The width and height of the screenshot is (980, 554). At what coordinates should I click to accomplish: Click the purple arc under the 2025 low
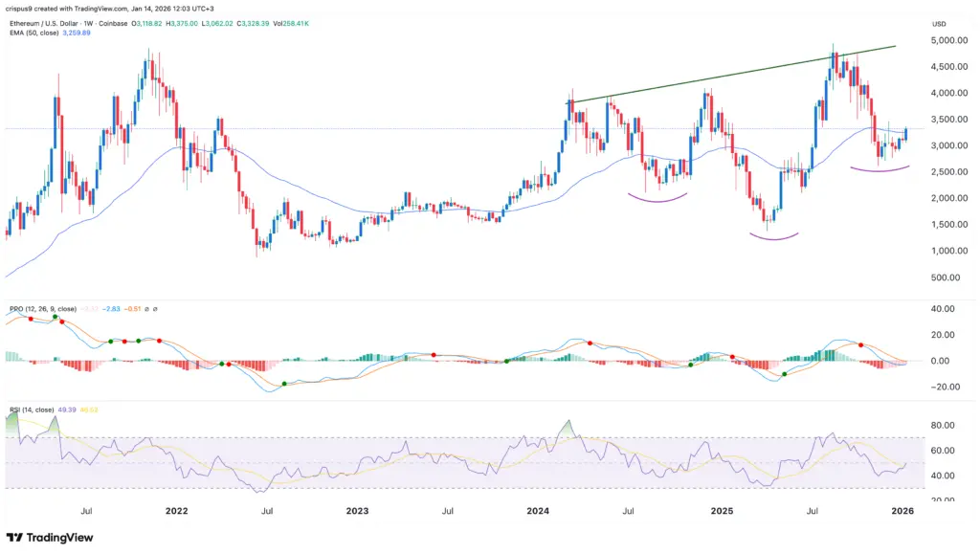(x=770, y=237)
